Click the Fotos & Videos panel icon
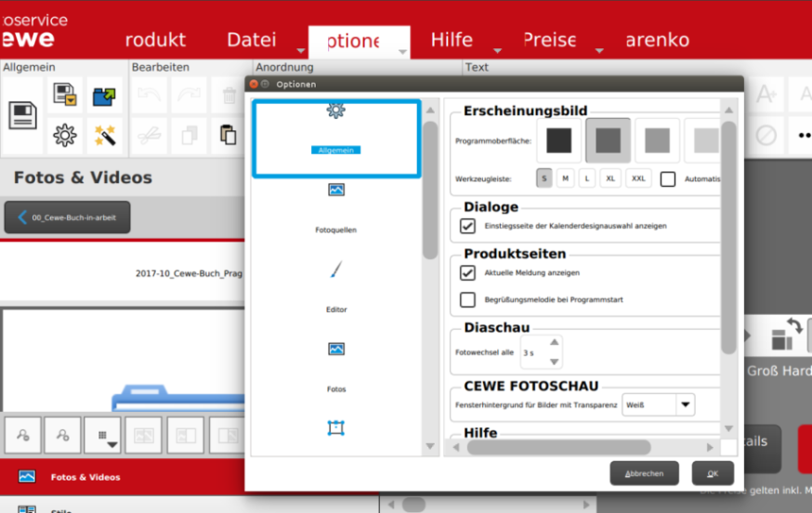Screen dimensions: 812x513 pos(27,476)
